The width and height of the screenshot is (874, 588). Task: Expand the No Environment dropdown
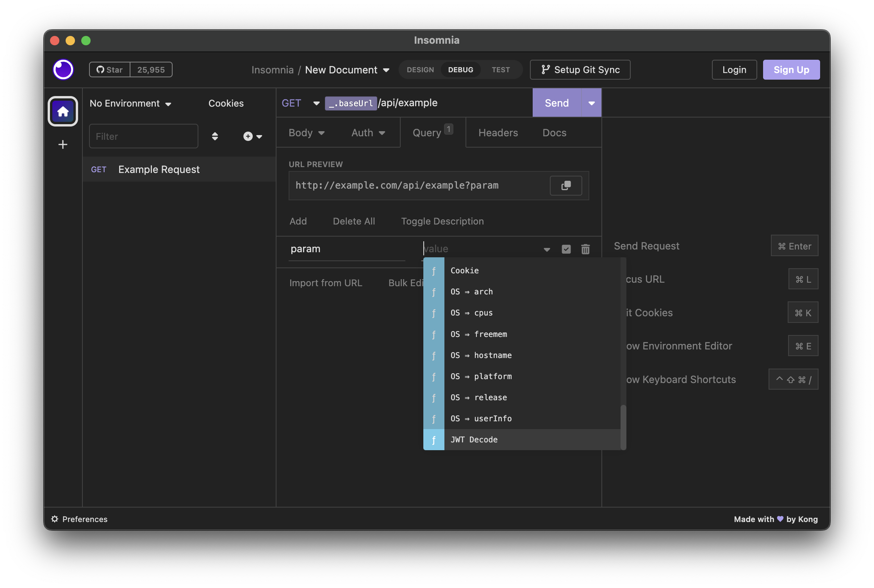click(130, 103)
